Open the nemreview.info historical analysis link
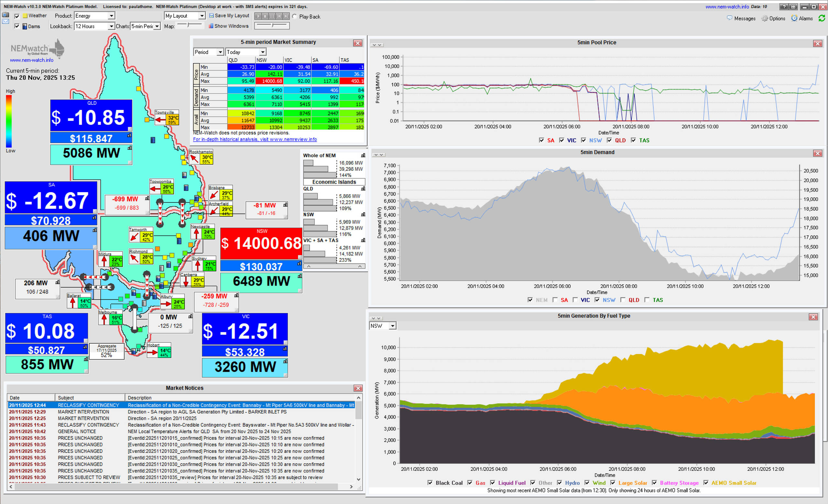The height and width of the screenshot is (504, 828). pyautogui.click(x=255, y=139)
